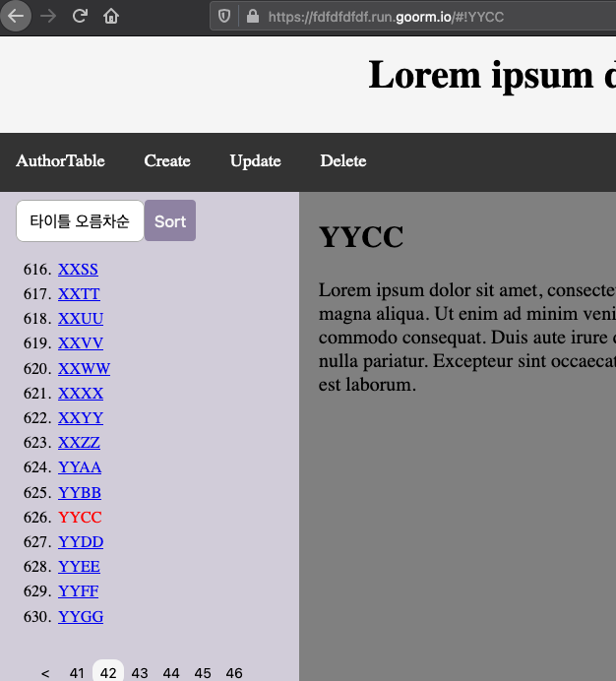Open the XXVV article link

pyautogui.click(x=81, y=343)
